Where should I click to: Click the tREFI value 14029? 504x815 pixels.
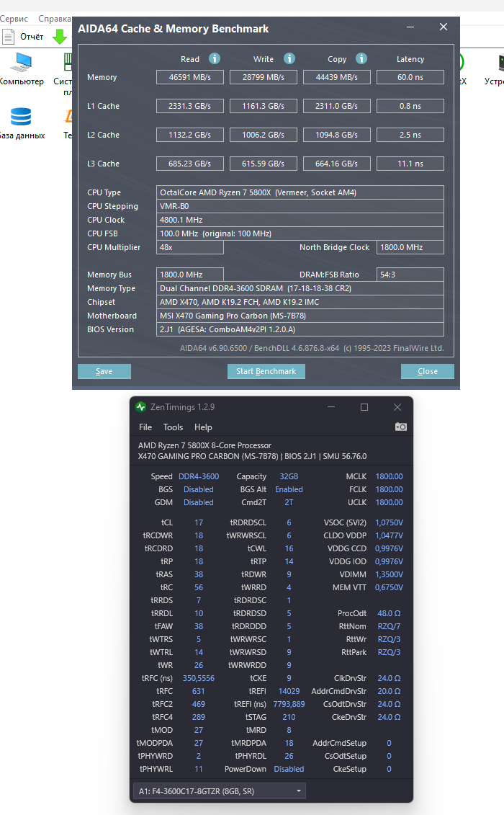tap(289, 691)
